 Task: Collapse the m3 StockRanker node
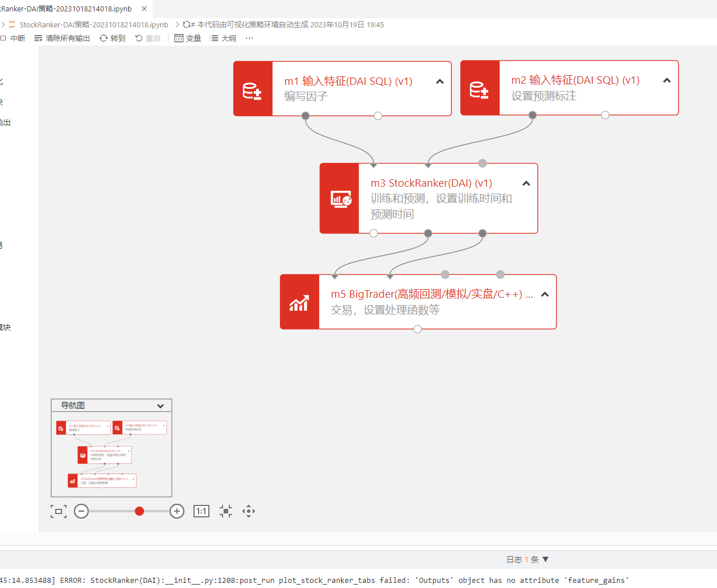[x=526, y=183]
